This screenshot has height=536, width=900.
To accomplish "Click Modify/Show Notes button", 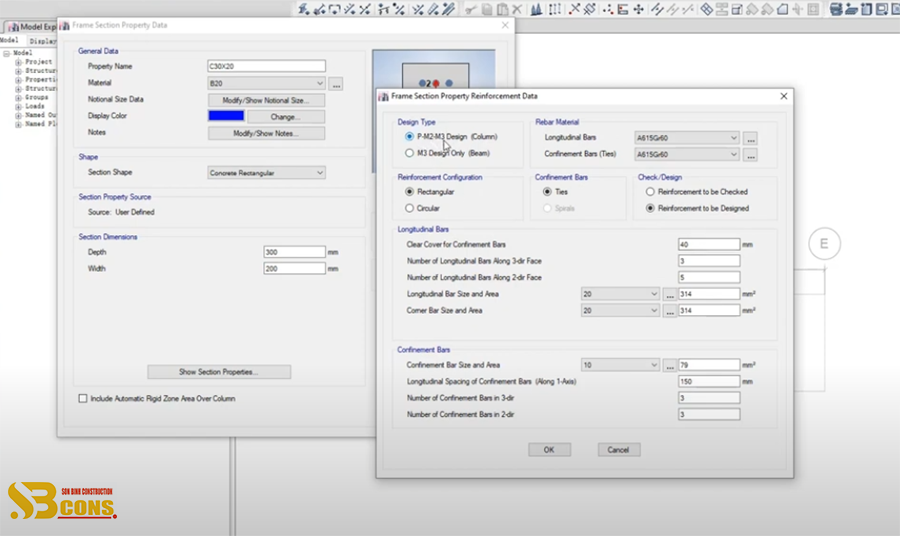I will click(266, 133).
